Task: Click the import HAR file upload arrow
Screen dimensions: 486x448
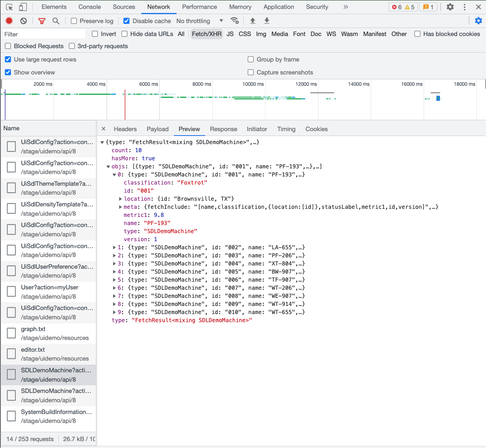Action: click(x=253, y=21)
